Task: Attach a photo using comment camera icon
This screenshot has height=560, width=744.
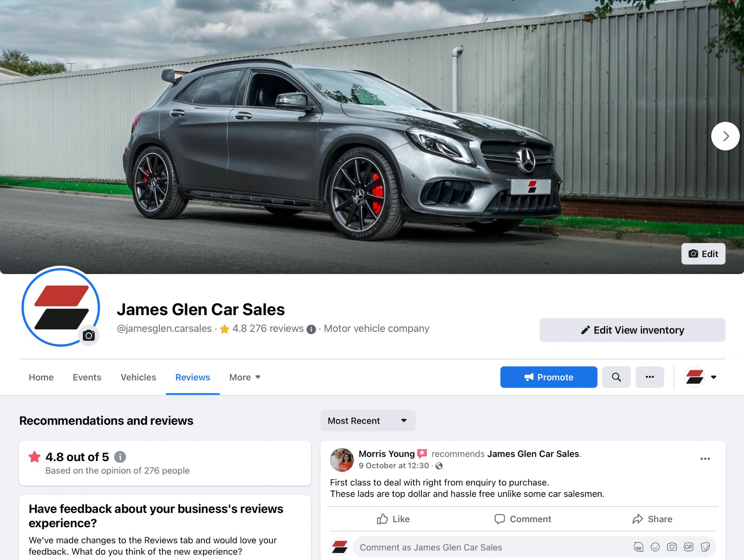Action: click(672, 547)
